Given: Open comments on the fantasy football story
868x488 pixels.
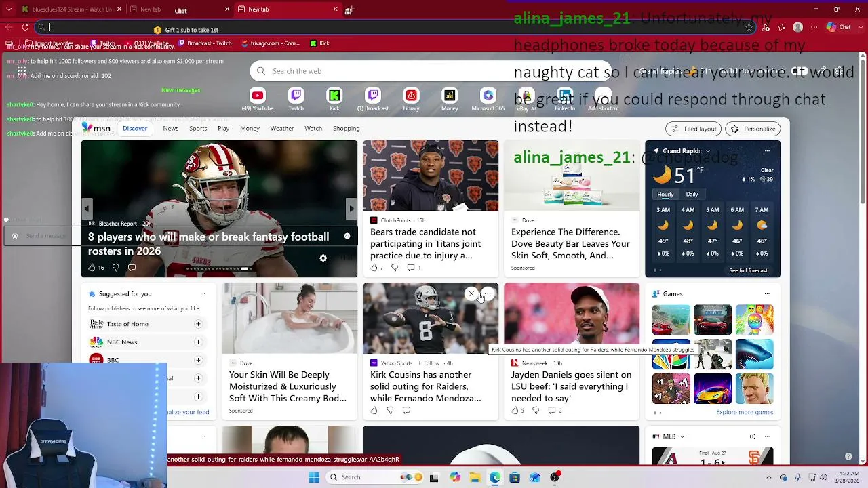Looking at the screenshot, I should pyautogui.click(x=132, y=268).
